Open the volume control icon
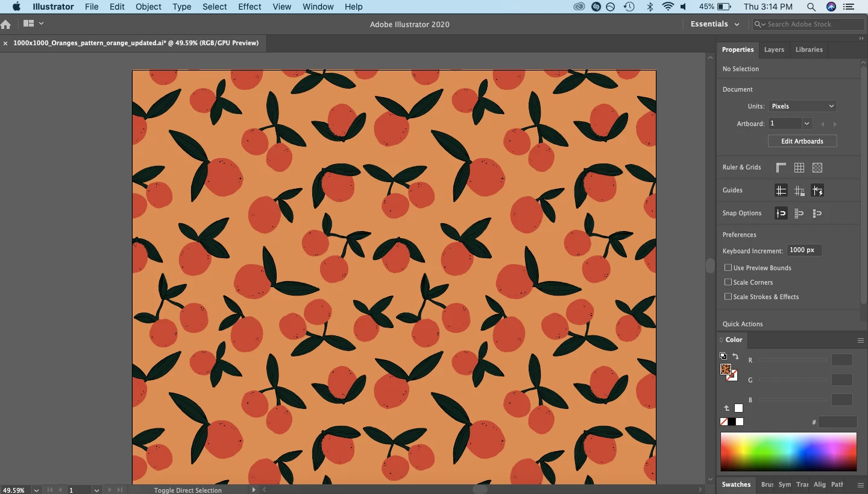 (684, 7)
